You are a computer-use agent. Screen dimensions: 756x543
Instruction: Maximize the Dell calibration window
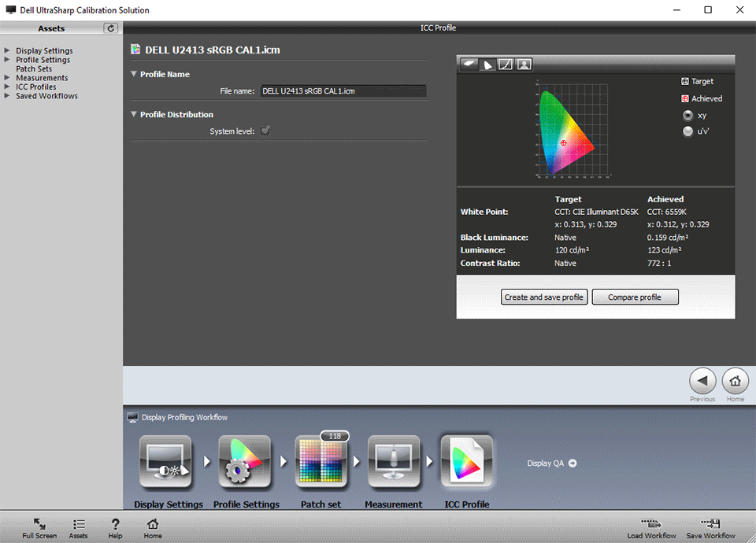708,9
